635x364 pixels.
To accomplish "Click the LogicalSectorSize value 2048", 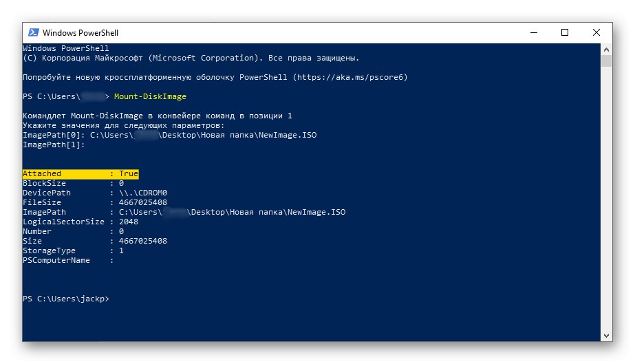I will [129, 222].
